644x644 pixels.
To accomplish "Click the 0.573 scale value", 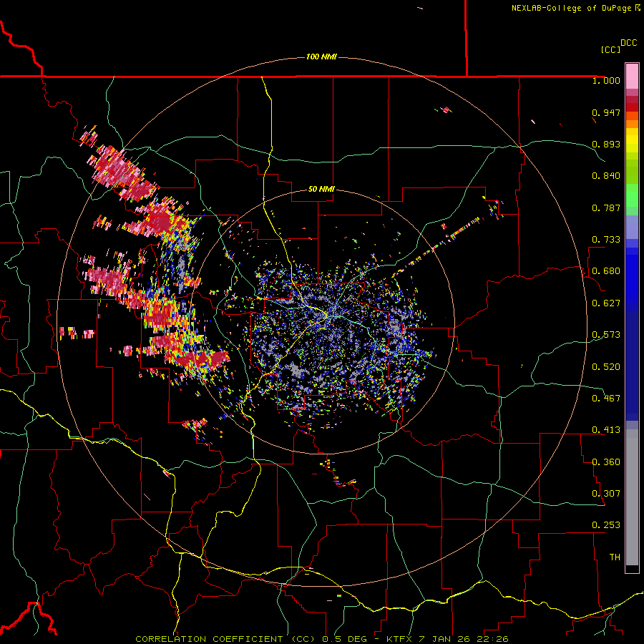I will click(606, 335).
